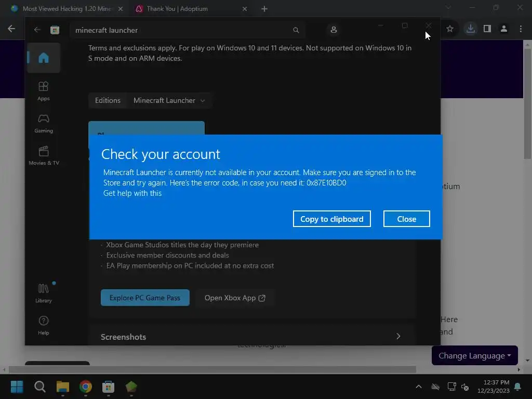Open File Explorer from the taskbar
This screenshot has height=399, width=532.
coord(63,387)
